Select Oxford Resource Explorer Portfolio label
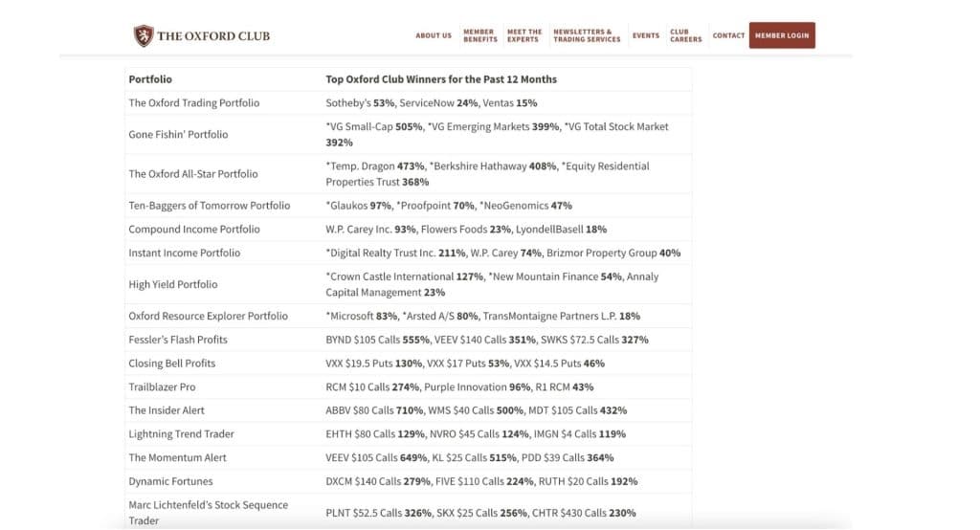The width and height of the screenshot is (980, 530). point(208,317)
